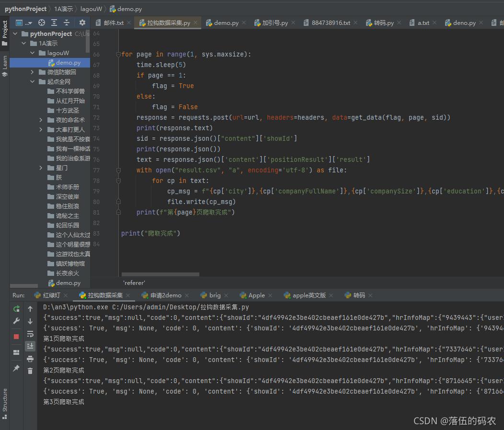Expand the 夜的命名术 folder
Image resolution: width=504 pixels, height=430 pixels.
click(40, 120)
